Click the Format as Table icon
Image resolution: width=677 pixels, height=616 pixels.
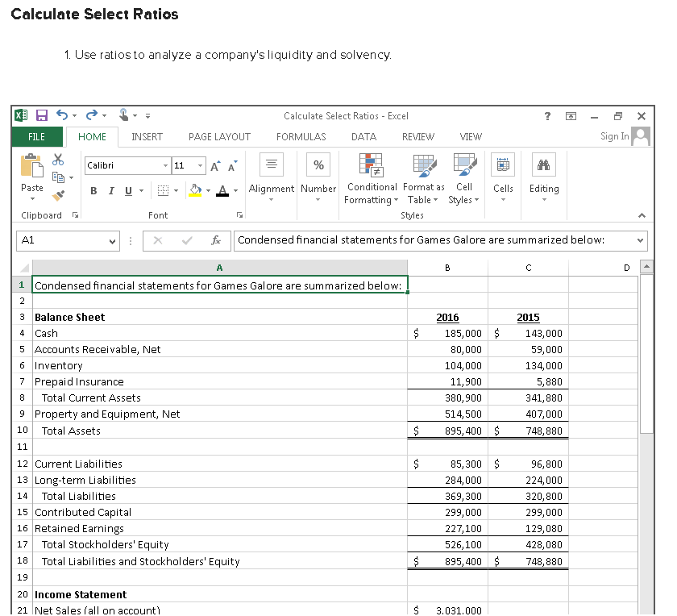pos(423,179)
